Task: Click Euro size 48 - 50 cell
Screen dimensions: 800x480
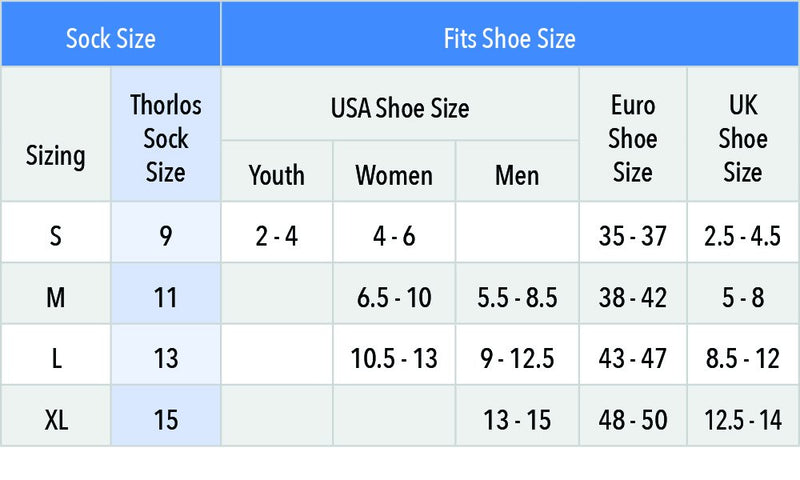Action: (633, 416)
